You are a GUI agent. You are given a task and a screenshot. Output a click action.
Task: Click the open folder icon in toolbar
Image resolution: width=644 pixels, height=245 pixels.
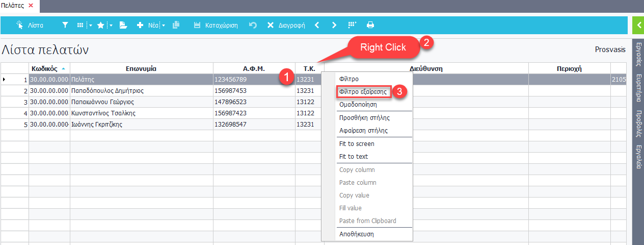[x=123, y=25]
